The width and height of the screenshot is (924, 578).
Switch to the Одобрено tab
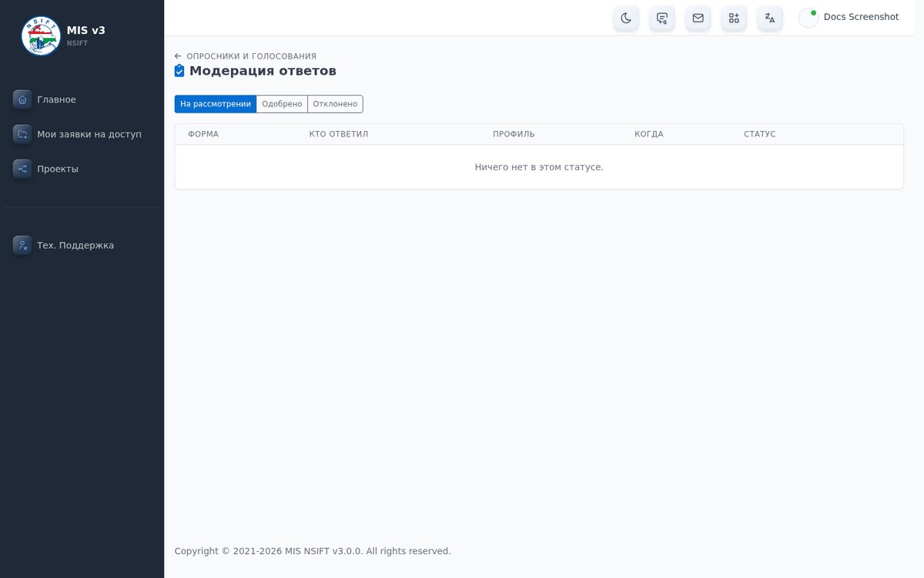point(282,104)
